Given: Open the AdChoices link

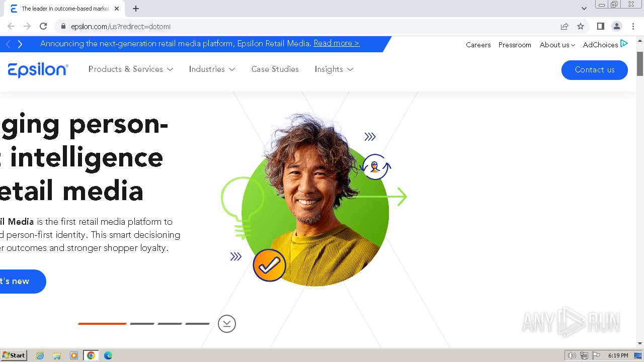Looking at the screenshot, I should 600,45.
